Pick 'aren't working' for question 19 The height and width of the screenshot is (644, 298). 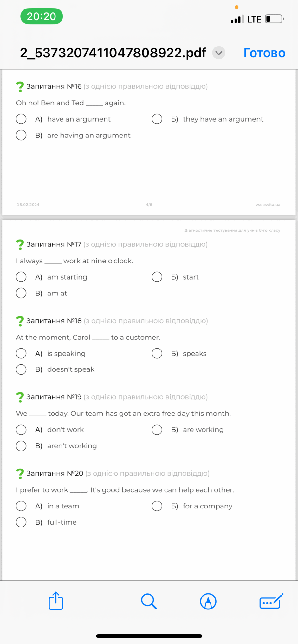(x=21, y=445)
